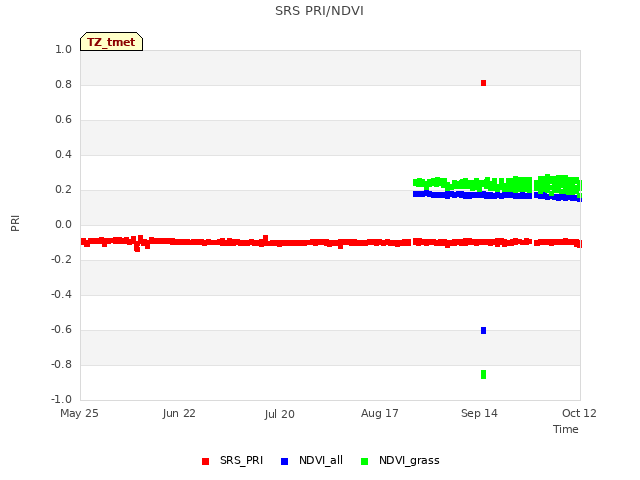Select the NDVI_all legend label
640x480 pixels.
[321, 460]
